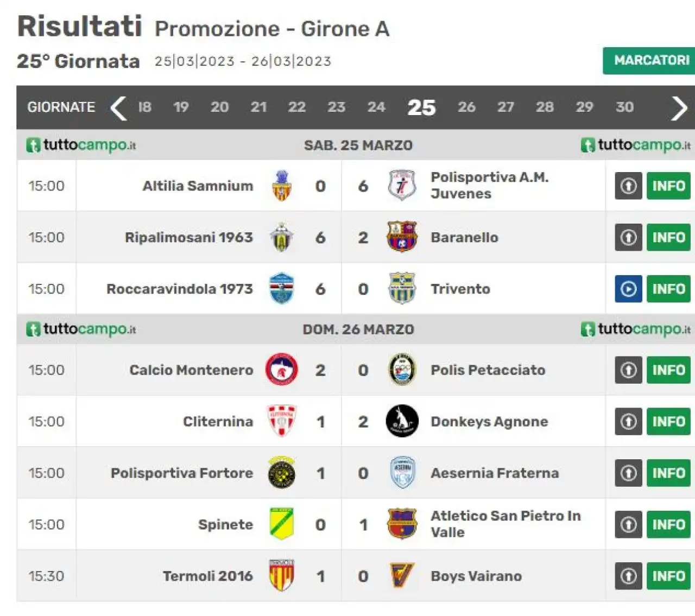The image size is (695, 616).
Task: Click the grey arrow icon on Termoli 2016 row
Action: pos(628,576)
